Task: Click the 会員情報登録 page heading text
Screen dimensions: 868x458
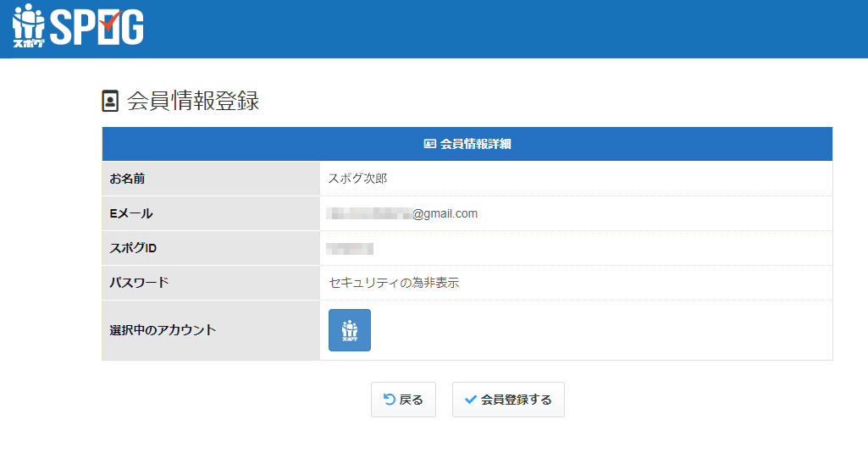Action: click(193, 102)
